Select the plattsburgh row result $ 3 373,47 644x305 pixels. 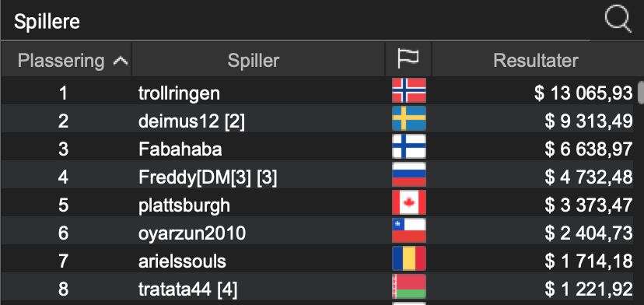click(x=589, y=205)
